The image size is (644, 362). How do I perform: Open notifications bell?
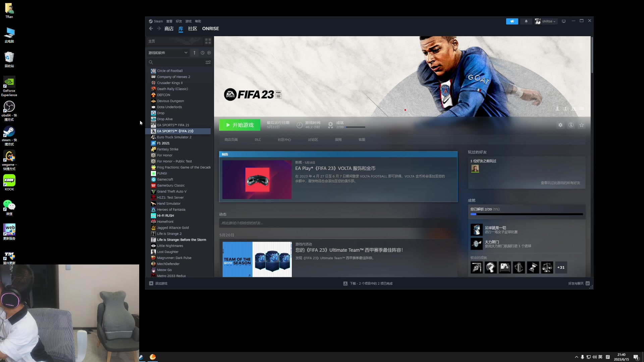point(526,21)
